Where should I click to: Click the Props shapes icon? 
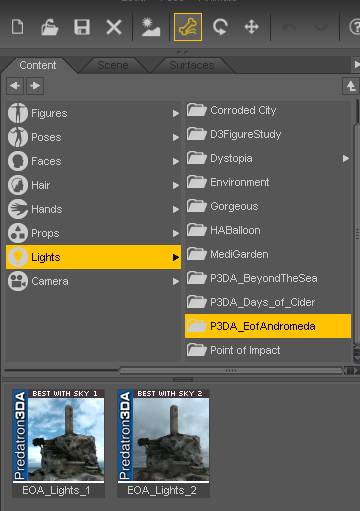pos(18,233)
